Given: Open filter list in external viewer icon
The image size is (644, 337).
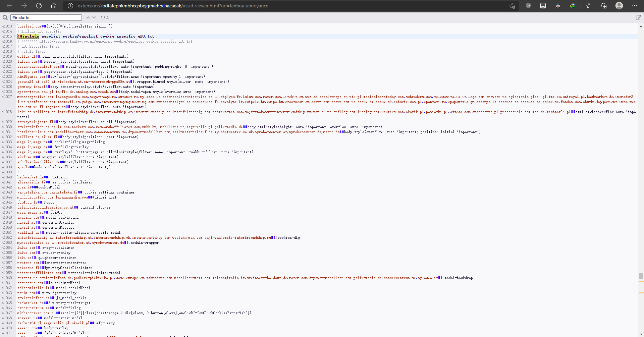Looking at the screenshot, I should click(639, 17).
